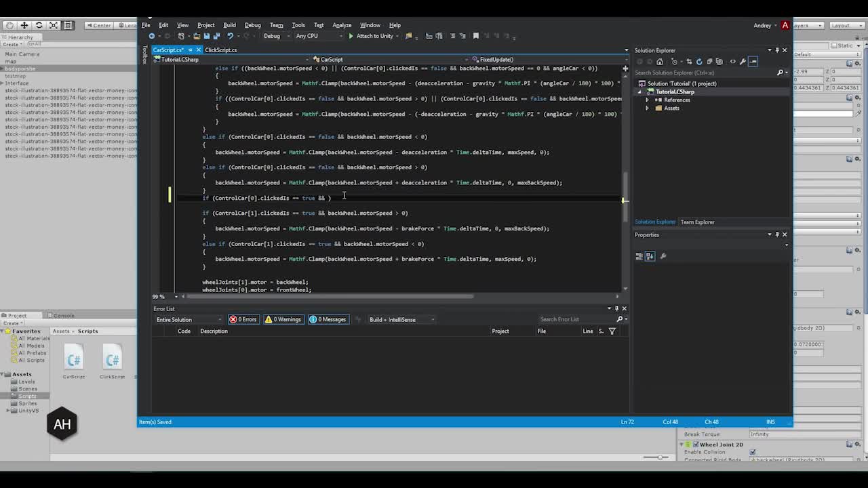This screenshot has height=488, width=868.
Task: Click the View Code icon in Solution Explorer
Action: point(732,62)
